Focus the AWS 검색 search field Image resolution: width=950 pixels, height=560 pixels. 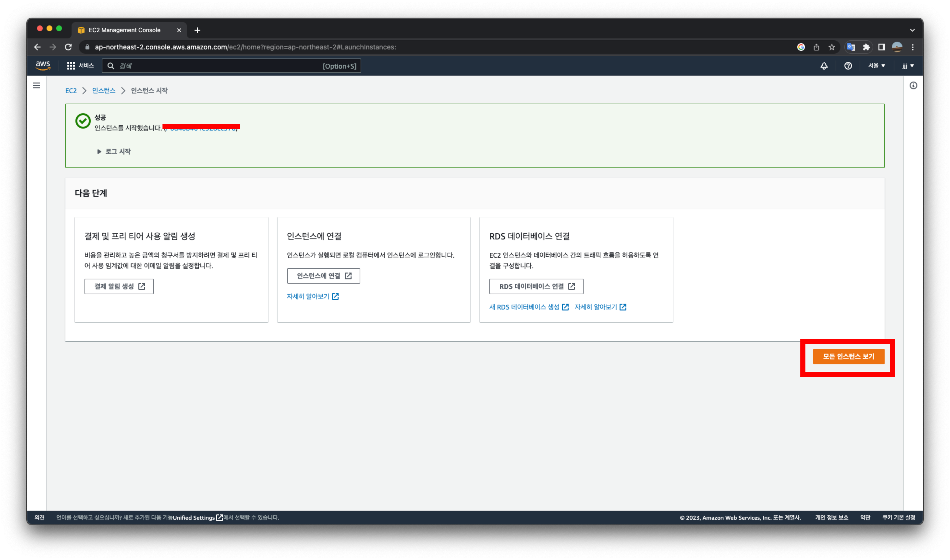[219, 66]
